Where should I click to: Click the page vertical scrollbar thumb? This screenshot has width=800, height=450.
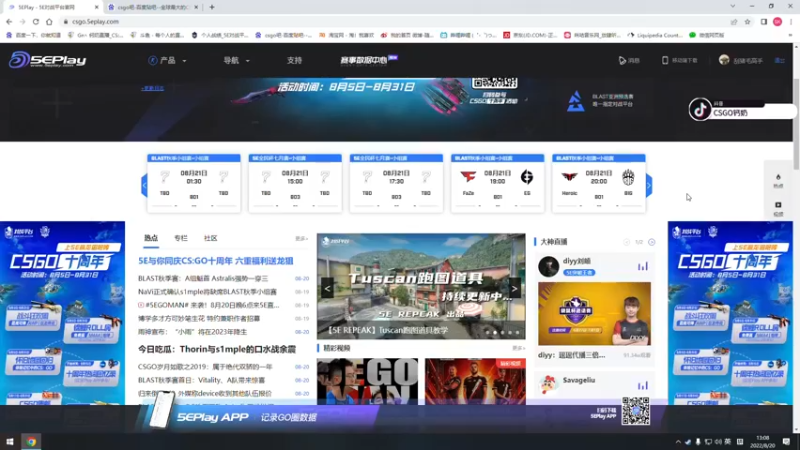796,123
